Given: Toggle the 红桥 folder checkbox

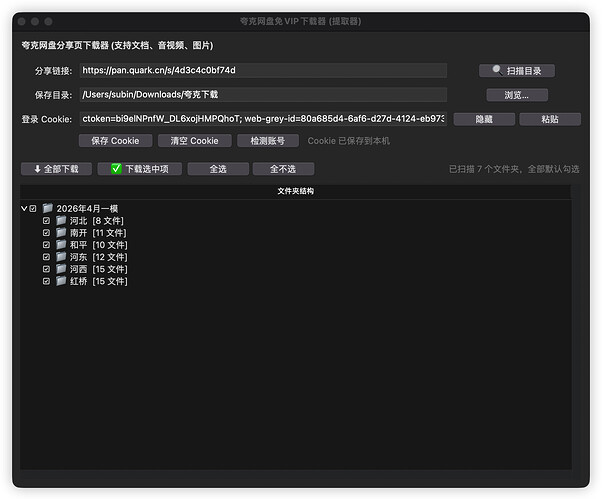Looking at the screenshot, I should coord(46,281).
